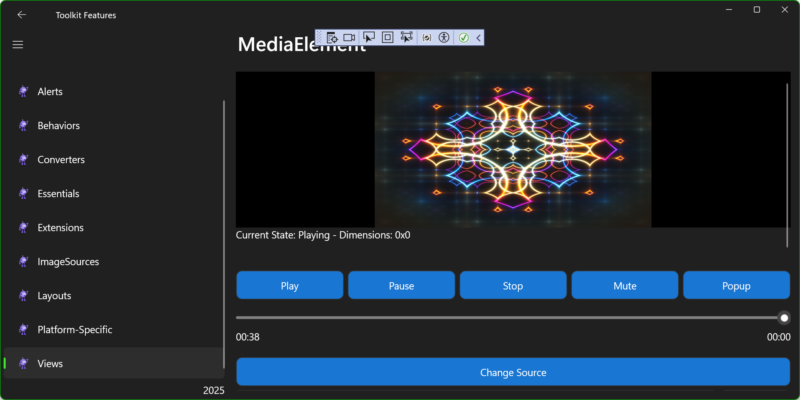The width and height of the screenshot is (800, 400).
Task: Go back with the arrow button
Action: (x=21, y=15)
